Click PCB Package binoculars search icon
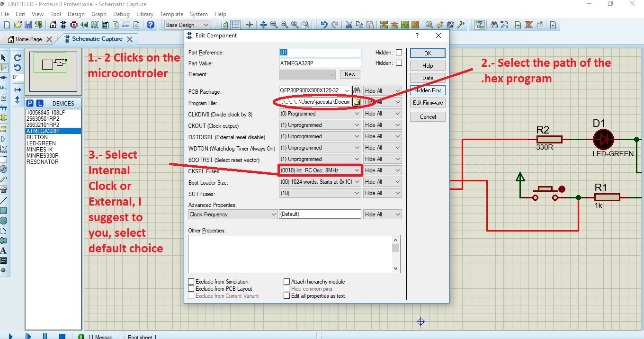This screenshot has height=339, width=644. (357, 90)
